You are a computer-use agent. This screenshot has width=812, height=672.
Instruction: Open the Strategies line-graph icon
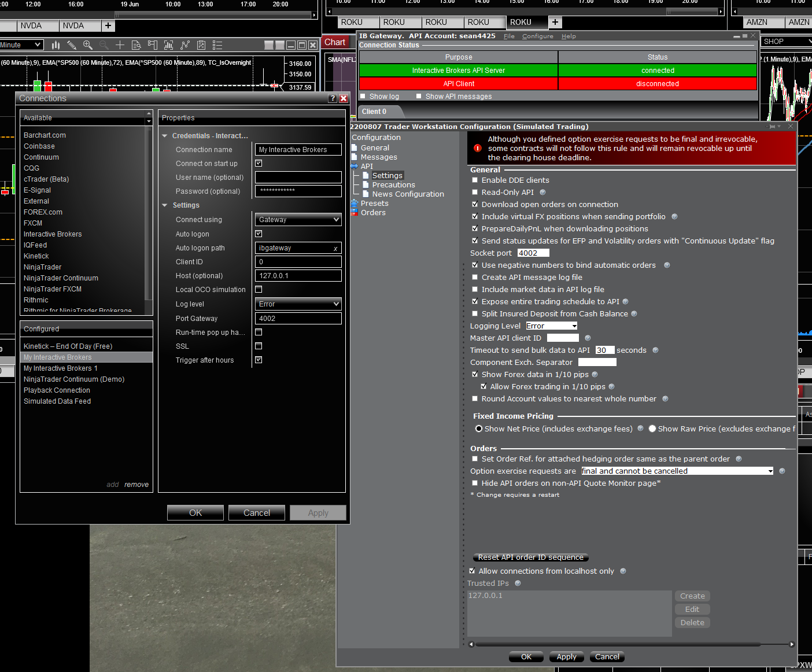coord(185,45)
